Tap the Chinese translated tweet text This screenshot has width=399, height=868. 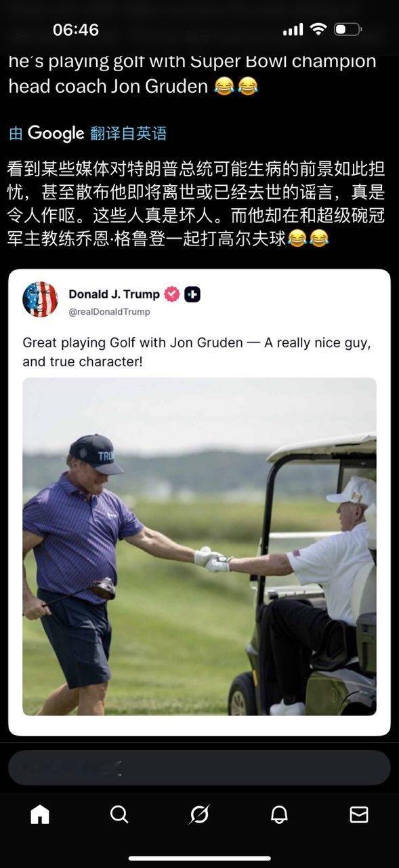click(196, 203)
